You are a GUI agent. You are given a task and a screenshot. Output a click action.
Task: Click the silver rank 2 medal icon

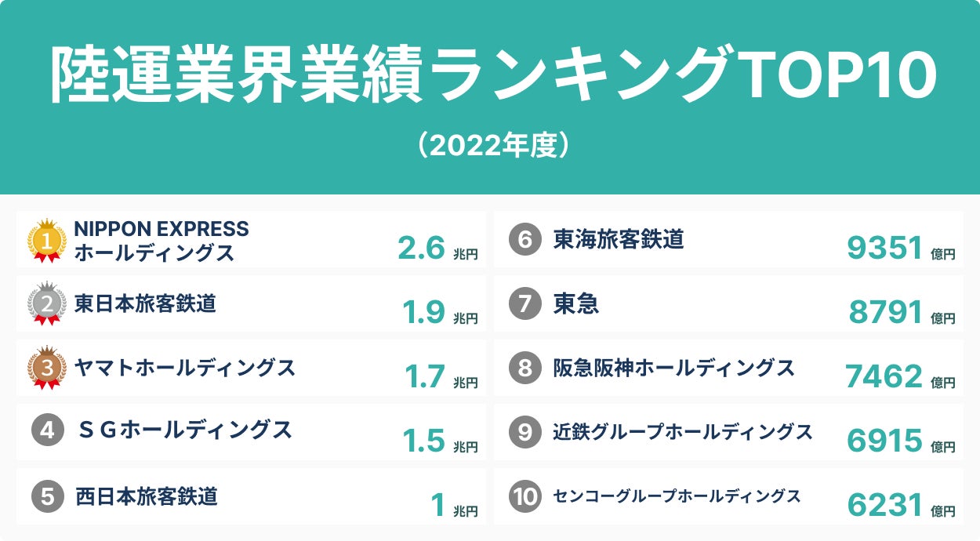[x=46, y=304]
